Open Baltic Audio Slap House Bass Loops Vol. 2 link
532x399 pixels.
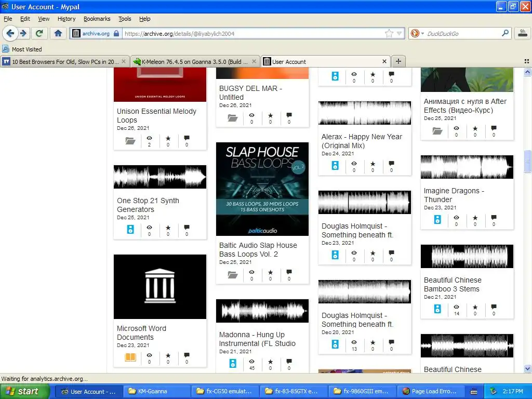(x=258, y=250)
